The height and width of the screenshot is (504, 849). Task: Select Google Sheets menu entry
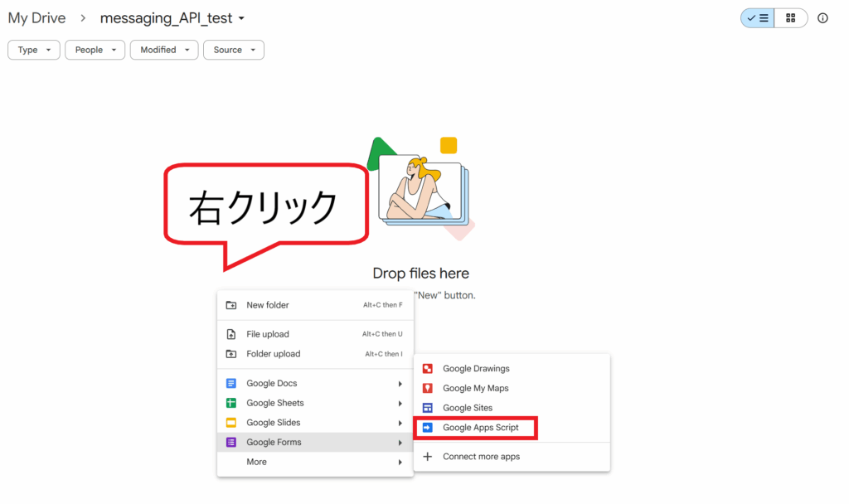[315, 404]
